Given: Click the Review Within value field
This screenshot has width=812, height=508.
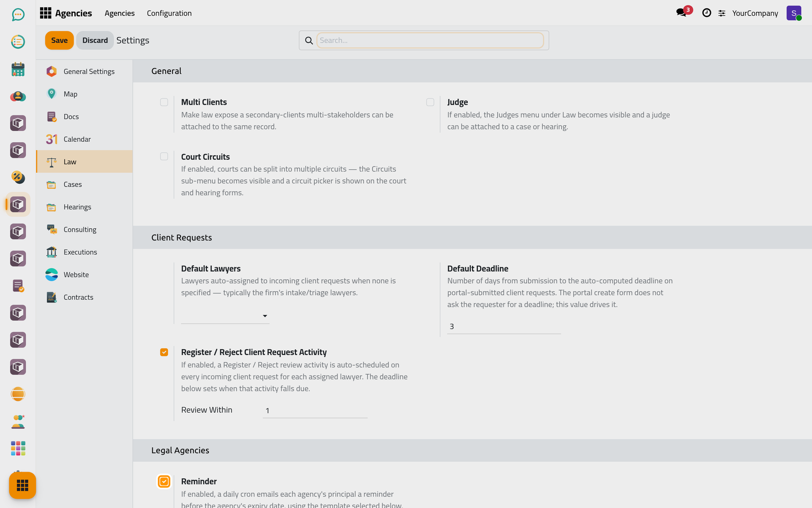Looking at the screenshot, I should pos(315,411).
